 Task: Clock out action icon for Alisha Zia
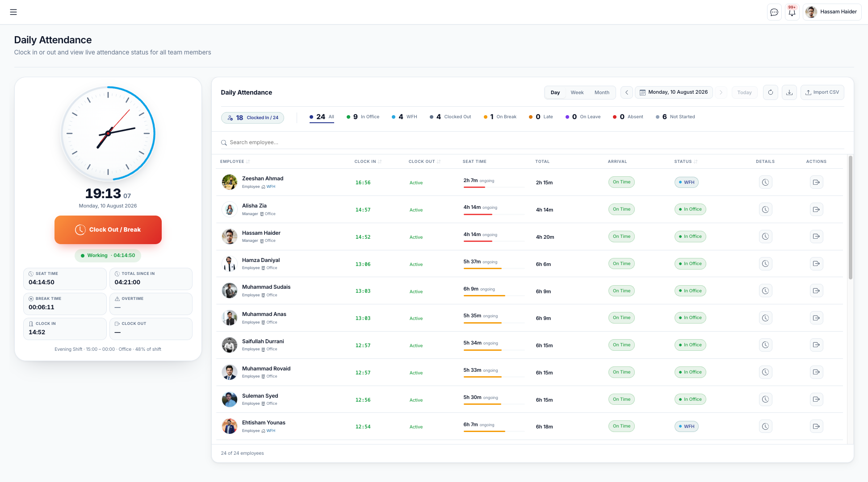coord(817,210)
